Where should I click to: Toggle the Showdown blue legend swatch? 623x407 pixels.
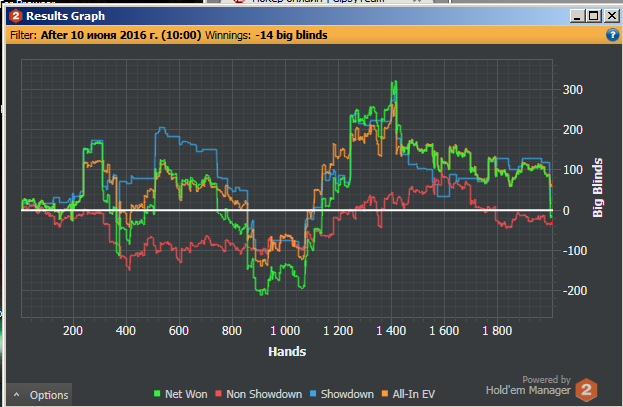313,394
